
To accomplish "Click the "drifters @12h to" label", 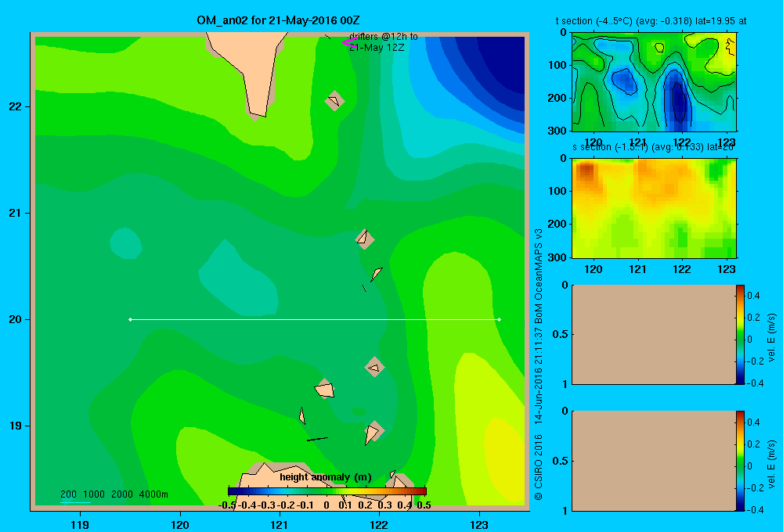I will [384, 37].
